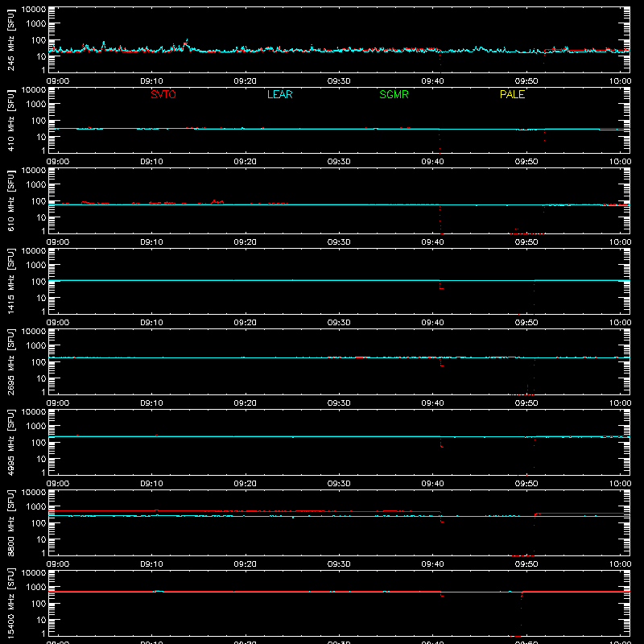
Task: Select the 1415 MHz [SFU] axis title
Action: (x=10, y=281)
